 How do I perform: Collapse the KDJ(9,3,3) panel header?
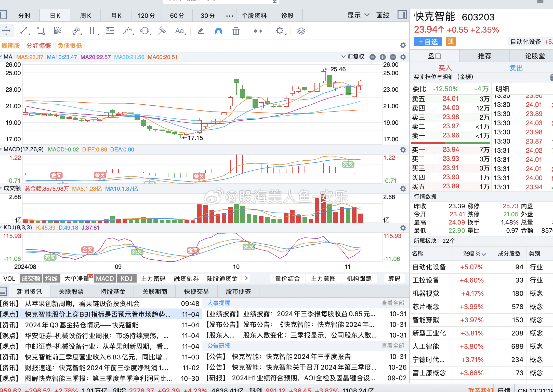point(1,227)
